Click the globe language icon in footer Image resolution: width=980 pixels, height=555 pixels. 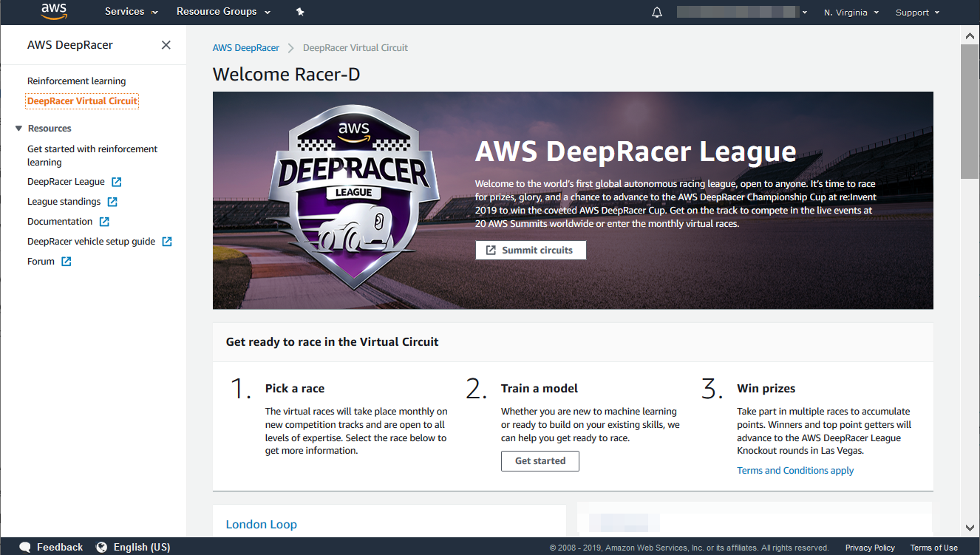[x=102, y=548]
